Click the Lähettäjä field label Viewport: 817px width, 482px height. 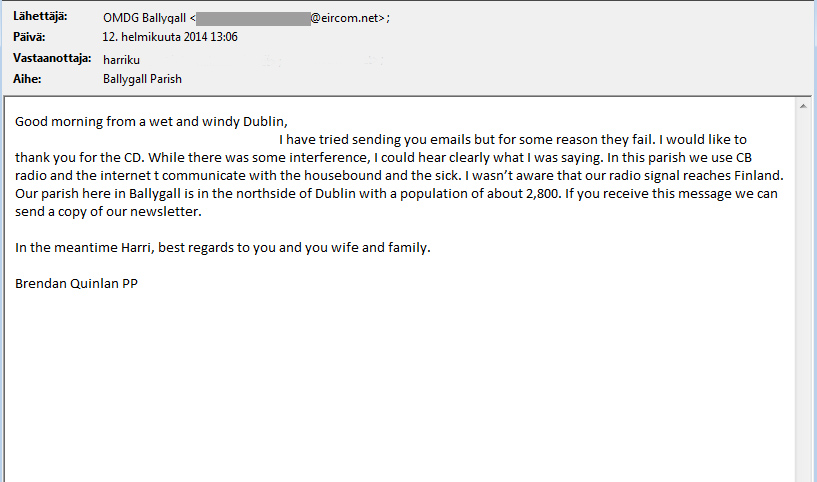(40, 16)
